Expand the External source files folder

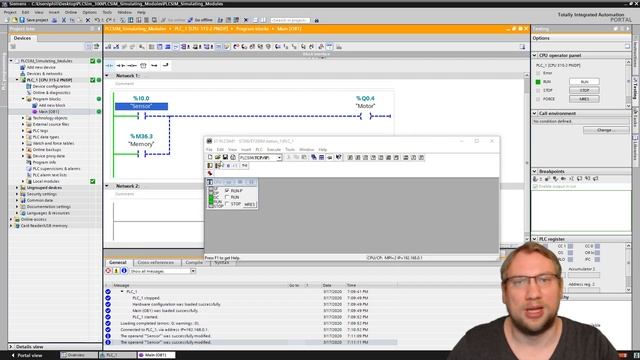point(23,124)
